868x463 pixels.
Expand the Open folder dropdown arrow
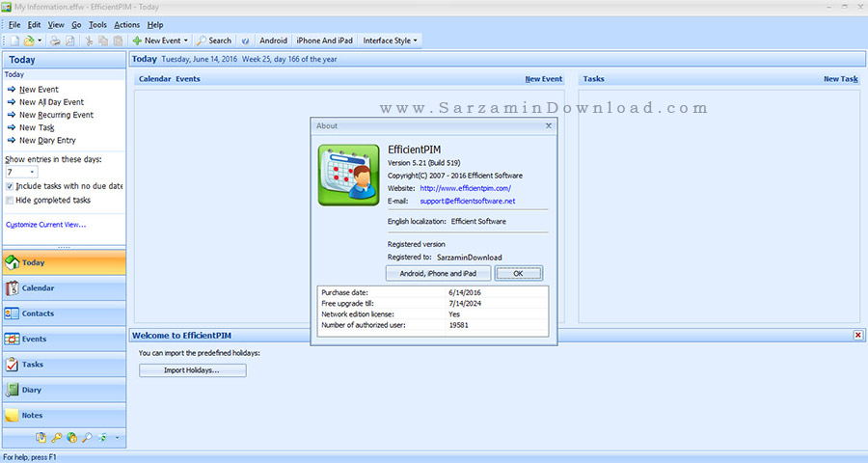tap(40, 41)
